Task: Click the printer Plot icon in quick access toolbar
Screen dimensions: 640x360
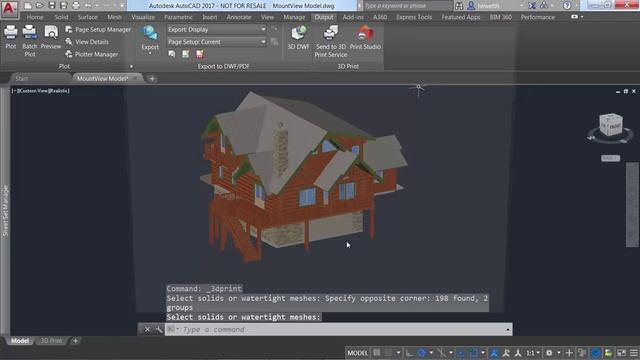Action: 76,6
